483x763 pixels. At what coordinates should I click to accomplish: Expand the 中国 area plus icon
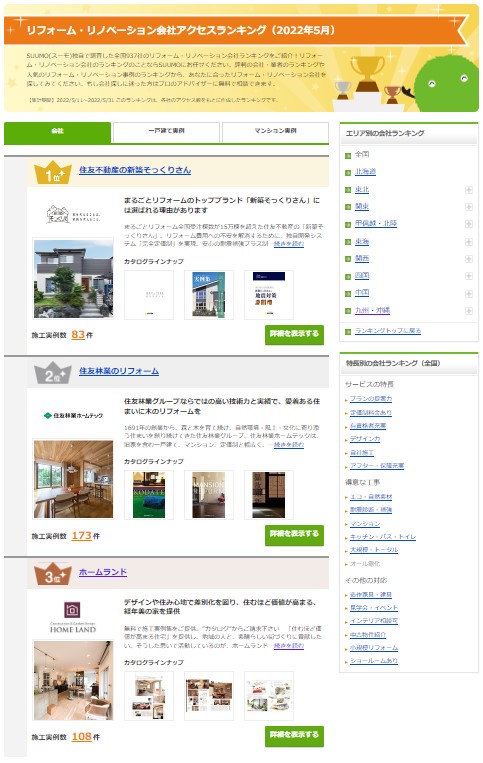469,293
